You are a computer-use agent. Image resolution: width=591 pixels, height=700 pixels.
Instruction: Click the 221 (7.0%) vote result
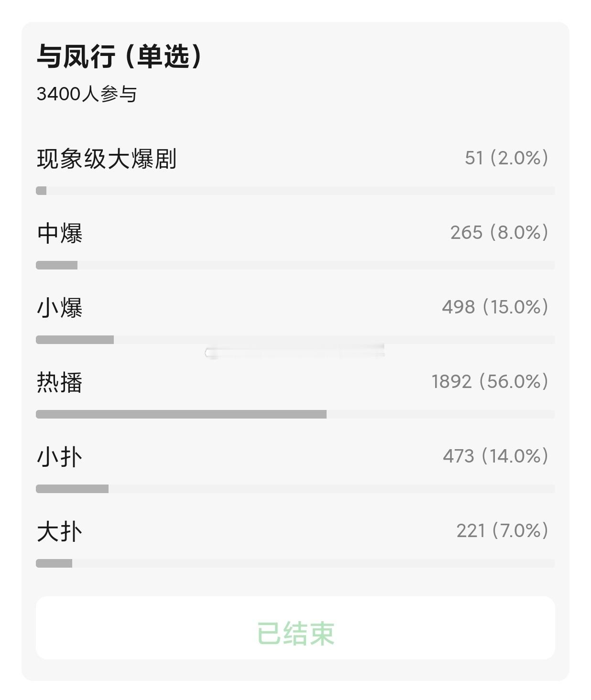click(x=503, y=531)
